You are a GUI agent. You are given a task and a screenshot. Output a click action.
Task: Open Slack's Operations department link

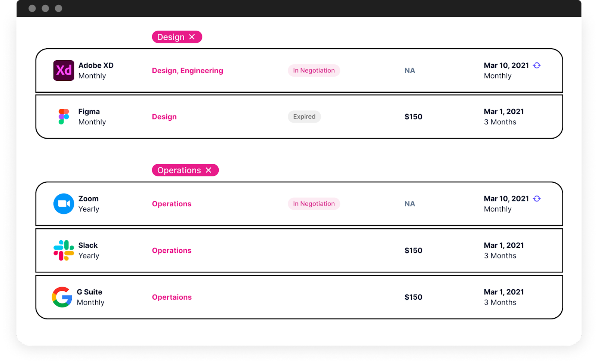click(172, 250)
